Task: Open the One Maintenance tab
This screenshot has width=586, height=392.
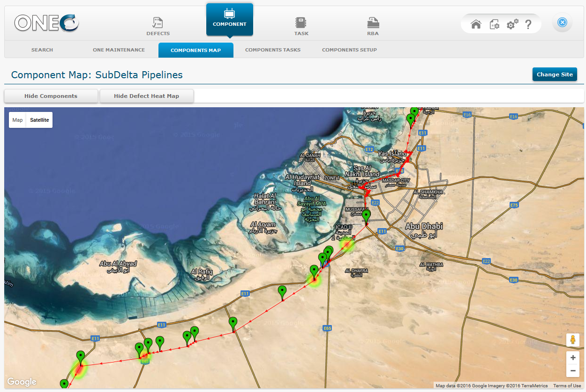Action: pos(119,50)
